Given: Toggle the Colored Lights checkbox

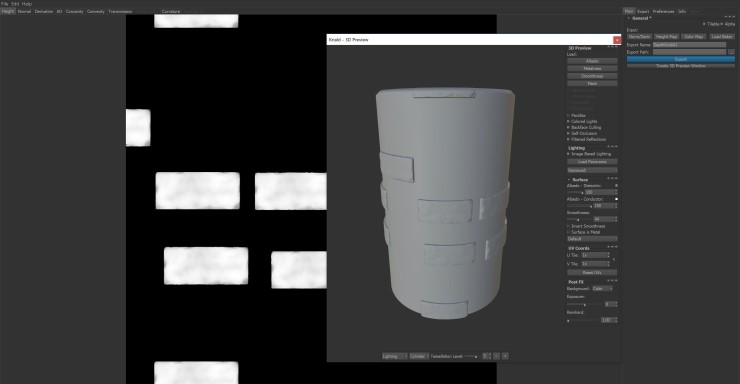Looking at the screenshot, I should click(x=568, y=122).
